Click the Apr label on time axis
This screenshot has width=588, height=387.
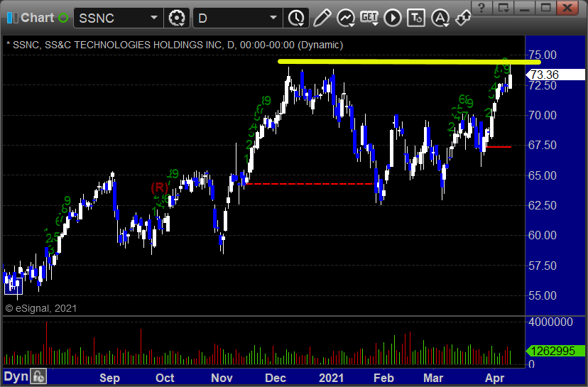point(495,378)
